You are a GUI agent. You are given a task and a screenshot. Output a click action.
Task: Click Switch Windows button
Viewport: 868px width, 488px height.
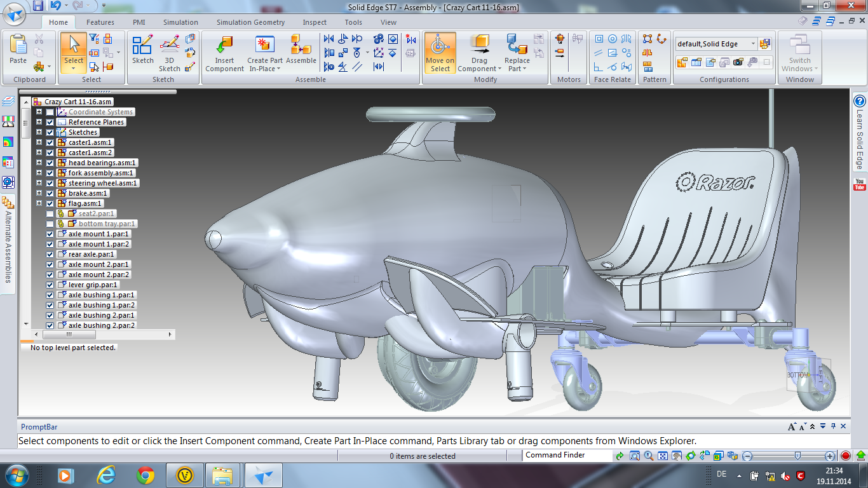coord(800,53)
